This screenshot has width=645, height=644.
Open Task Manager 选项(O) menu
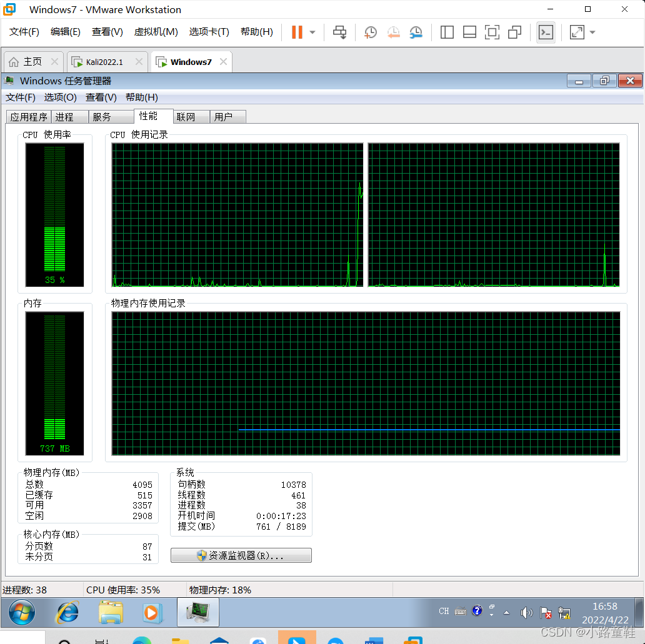60,97
